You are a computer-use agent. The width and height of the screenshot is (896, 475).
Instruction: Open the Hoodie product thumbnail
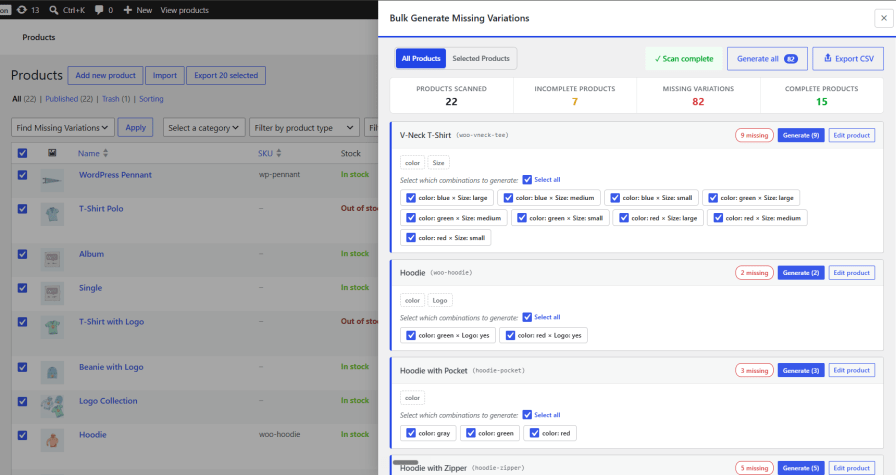tap(52, 440)
